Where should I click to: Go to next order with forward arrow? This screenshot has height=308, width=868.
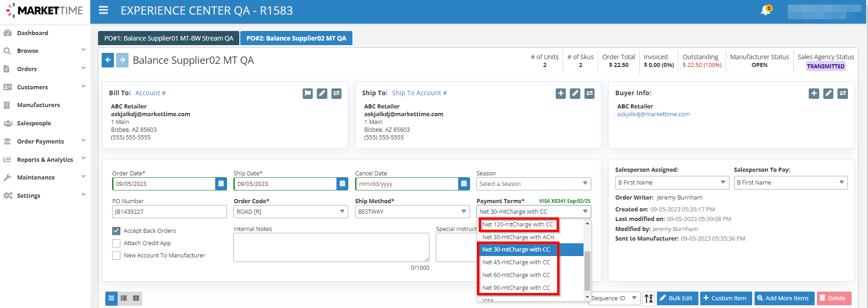coord(122,60)
